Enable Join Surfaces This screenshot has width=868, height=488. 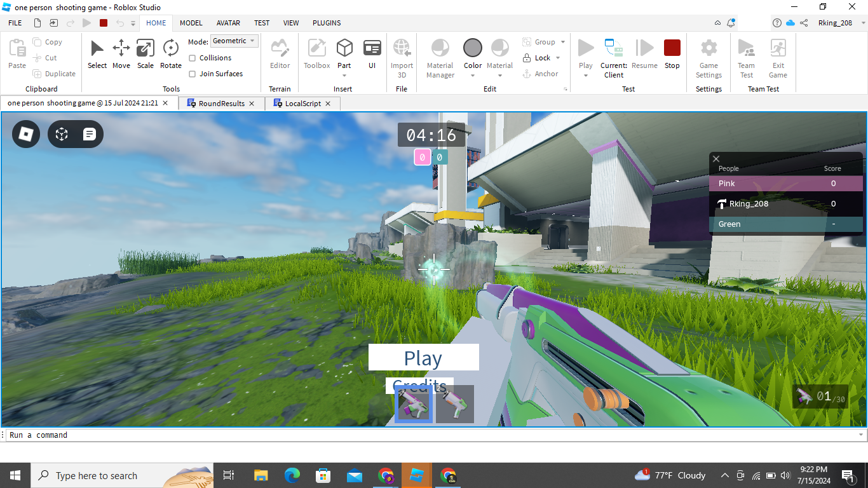193,74
